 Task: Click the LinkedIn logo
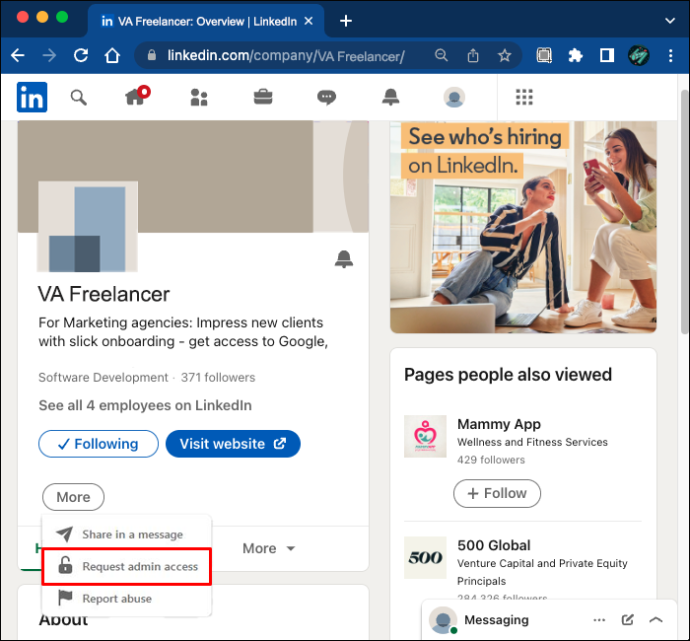[32, 97]
